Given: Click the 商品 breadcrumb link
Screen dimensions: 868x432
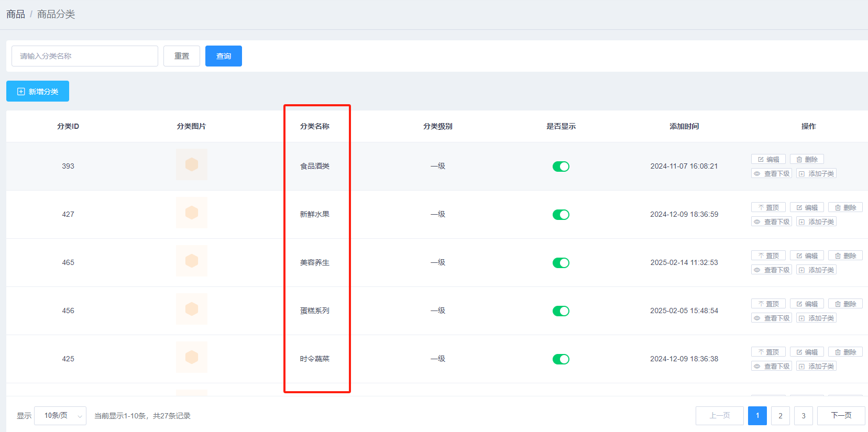Looking at the screenshot, I should (16, 14).
